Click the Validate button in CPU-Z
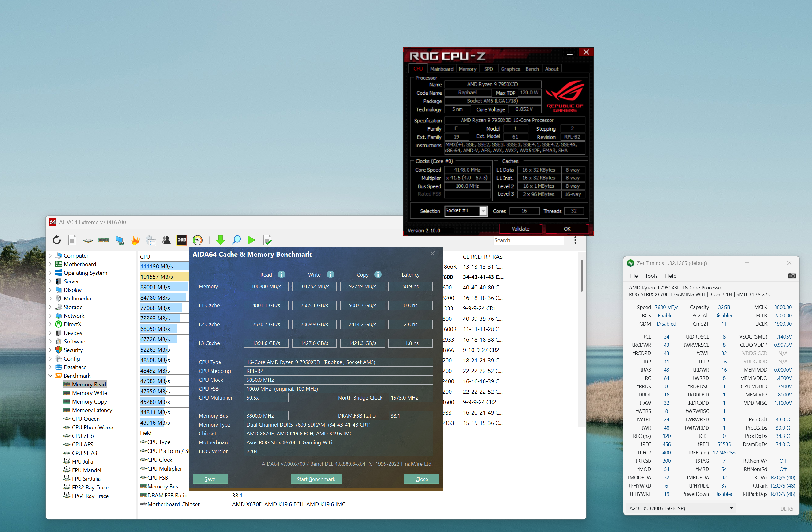 pyautogui.click(x=520, y=229)
